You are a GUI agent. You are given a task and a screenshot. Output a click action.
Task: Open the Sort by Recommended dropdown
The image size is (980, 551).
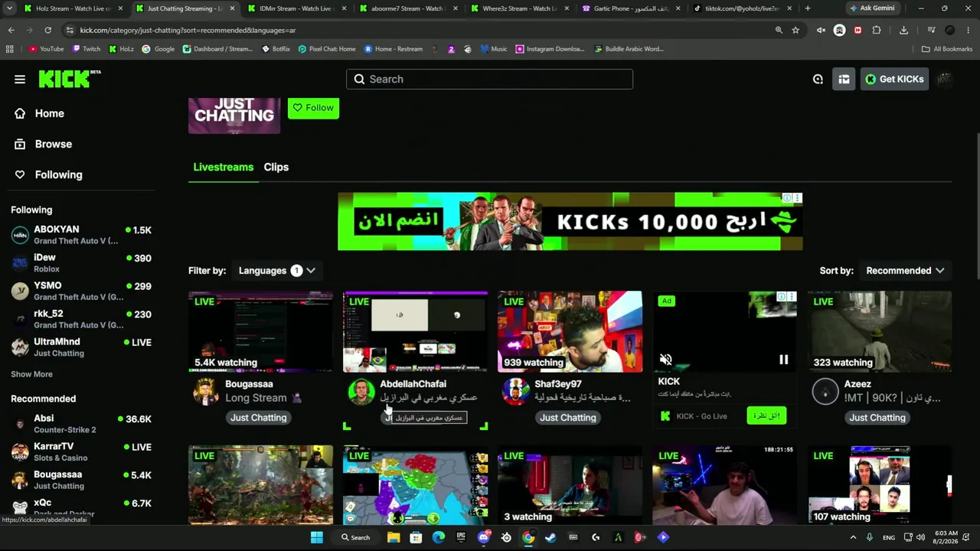click(906, 270)
